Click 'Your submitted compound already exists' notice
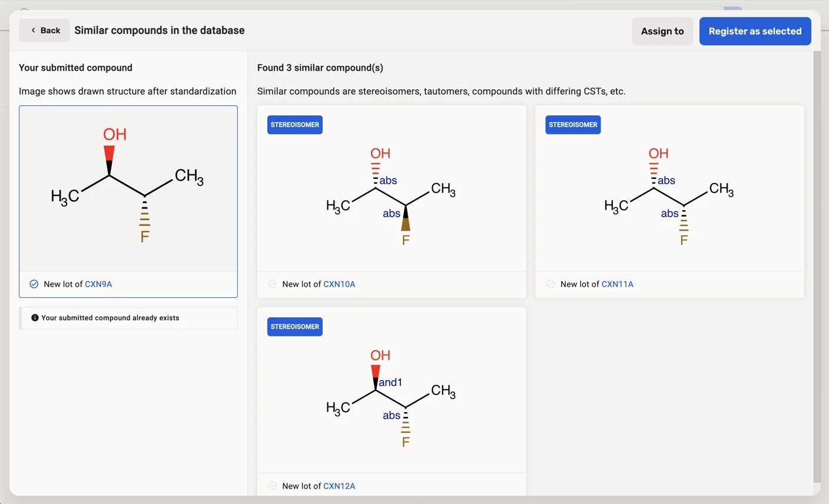 coord(128,318)
